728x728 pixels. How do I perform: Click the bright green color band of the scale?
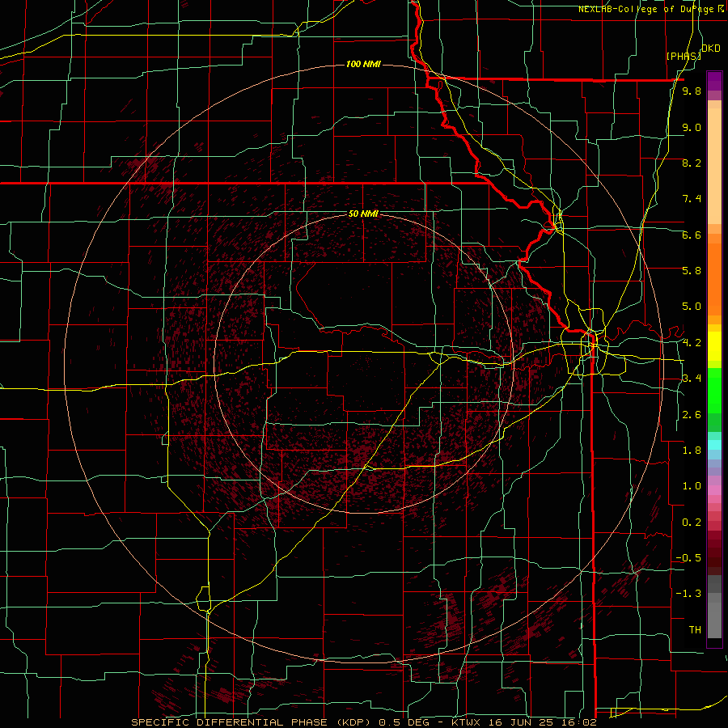point(714,390)
